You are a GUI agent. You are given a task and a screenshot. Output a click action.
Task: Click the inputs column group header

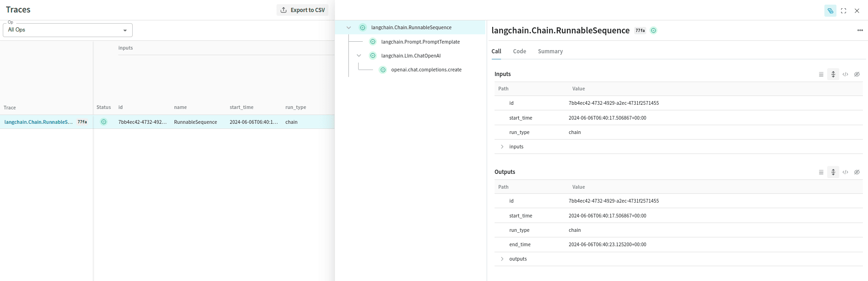click(x=126, y=48)
